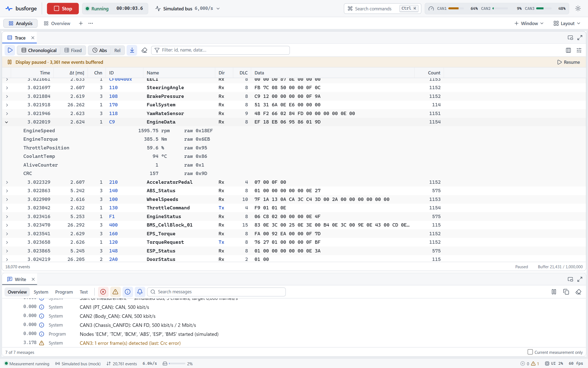Screen dimensions: 588x368
Task: Stop the running measurement
Action: coord(63,8)
